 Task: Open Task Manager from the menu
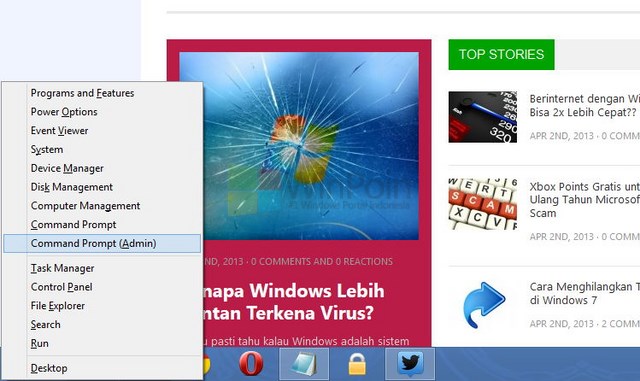62,268
